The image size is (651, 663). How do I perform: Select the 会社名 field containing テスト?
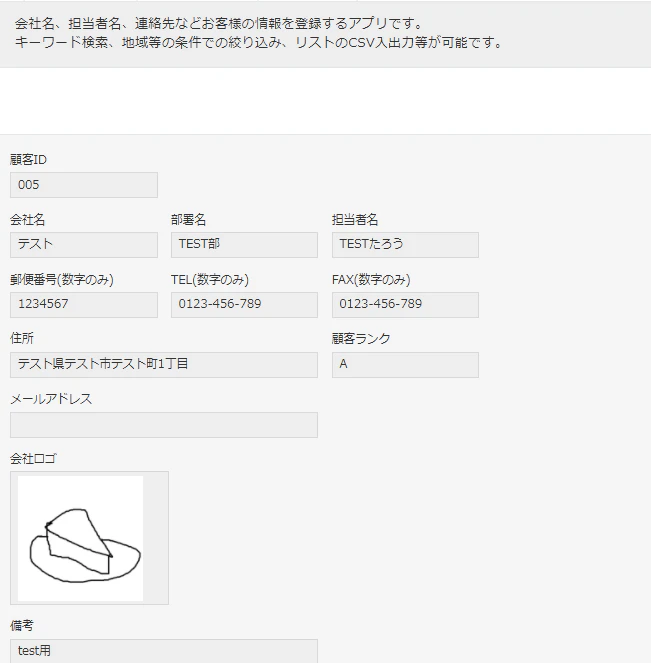84,245
